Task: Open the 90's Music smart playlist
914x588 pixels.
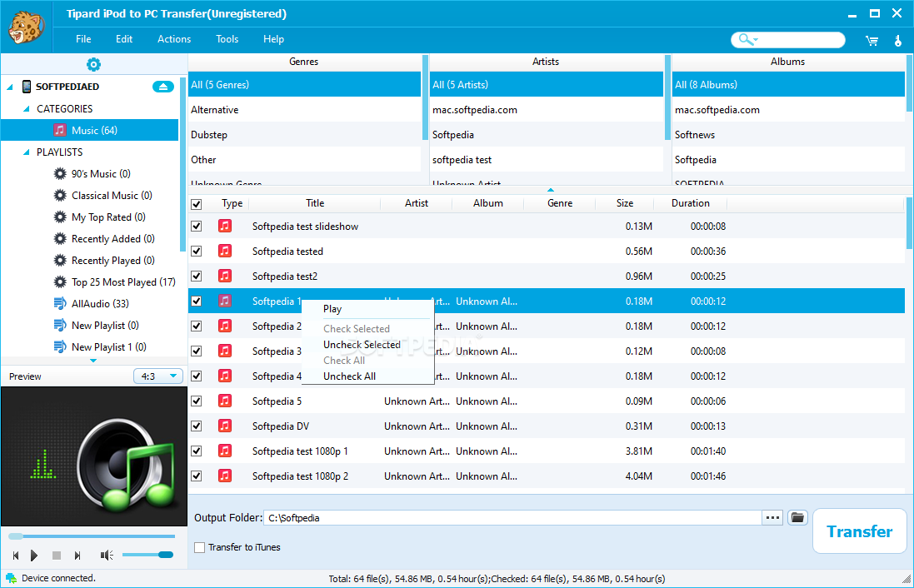Action: (100, 174)
